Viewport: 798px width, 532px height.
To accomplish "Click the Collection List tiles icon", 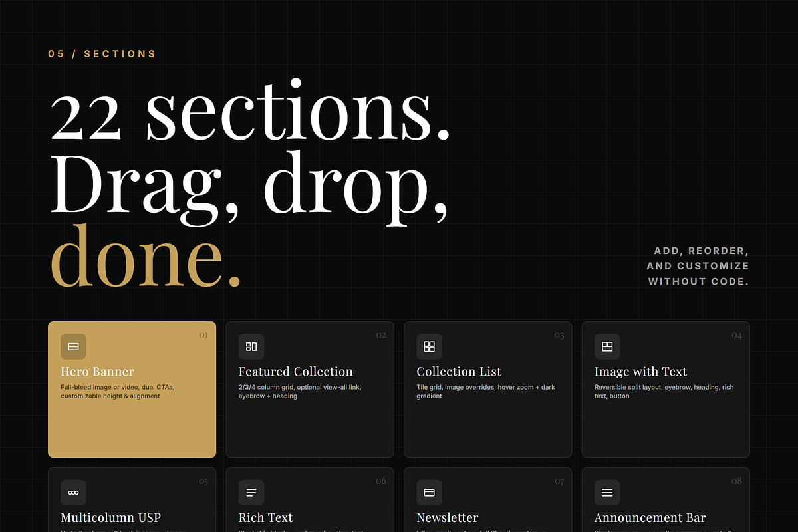I will (430, 346).
